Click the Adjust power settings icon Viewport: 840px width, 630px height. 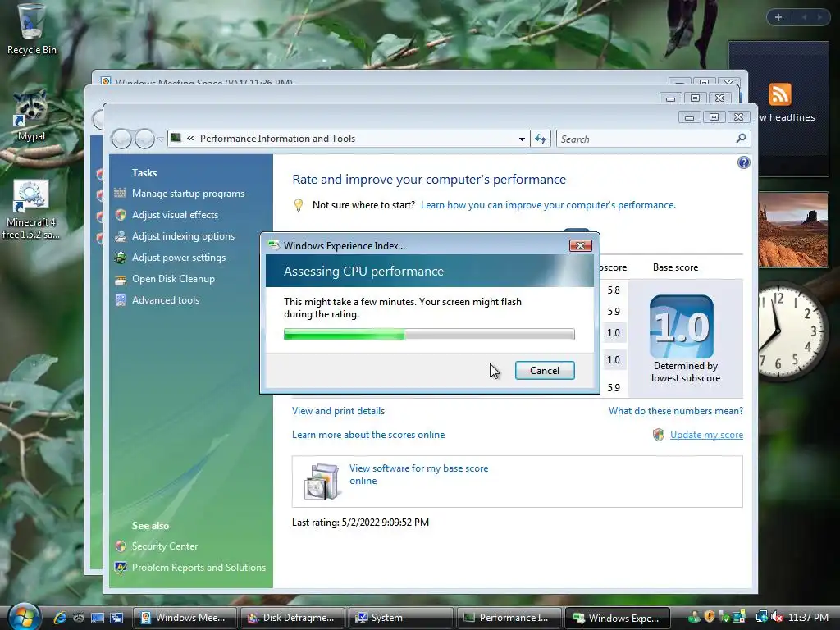click(121, 258)
